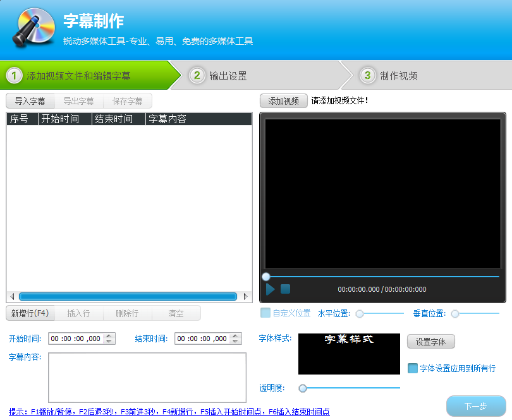Increase 开始时间 with the up spinner
Screen dimensions: 512x420
tap(110, 336)
